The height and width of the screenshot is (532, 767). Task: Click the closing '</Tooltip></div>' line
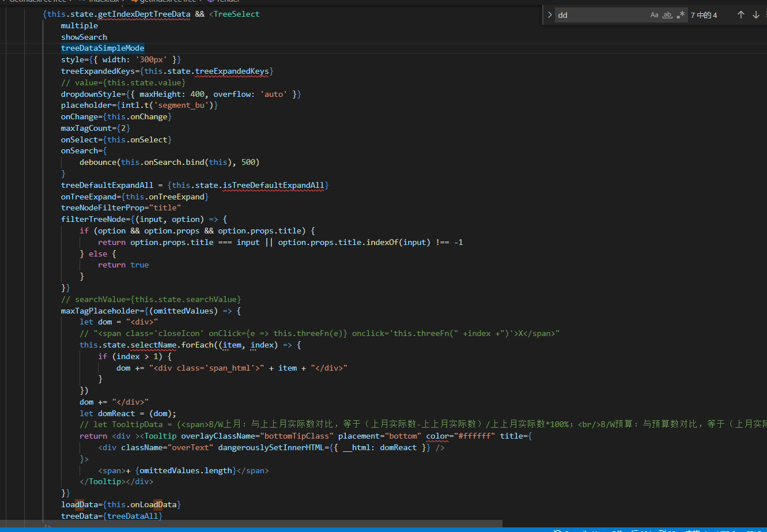click(116, 481)
